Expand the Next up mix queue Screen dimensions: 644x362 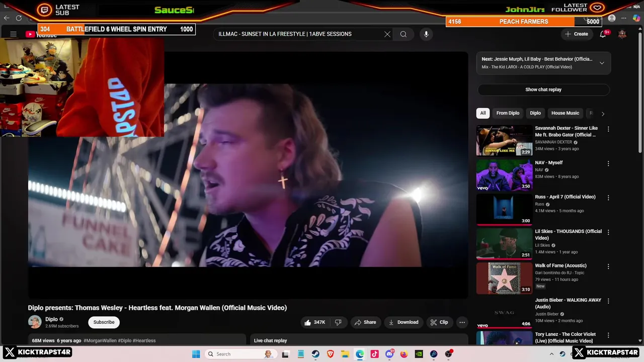[602, 63]
